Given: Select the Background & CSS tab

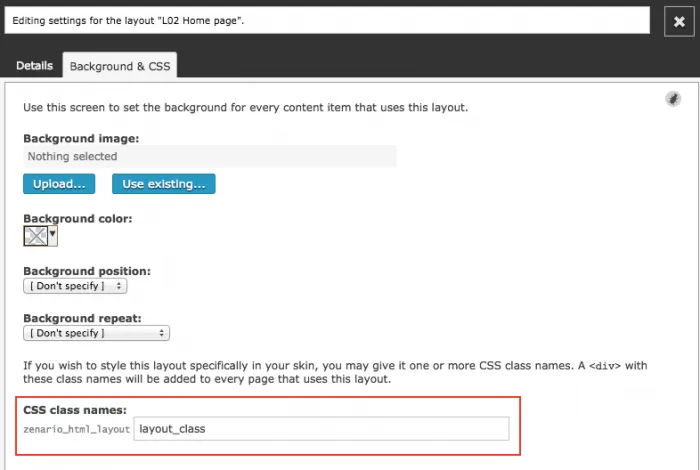Looking at the screenshot, I should coord(120,66).
